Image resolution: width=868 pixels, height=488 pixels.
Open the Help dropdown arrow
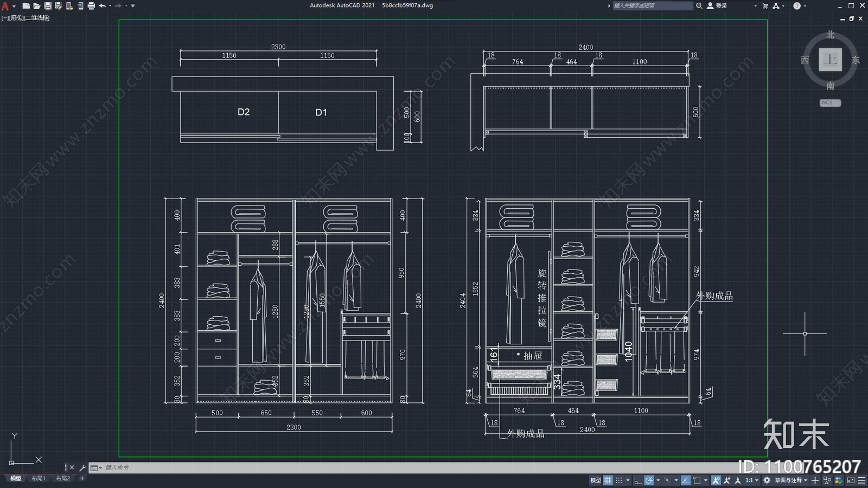coord(805,6)
